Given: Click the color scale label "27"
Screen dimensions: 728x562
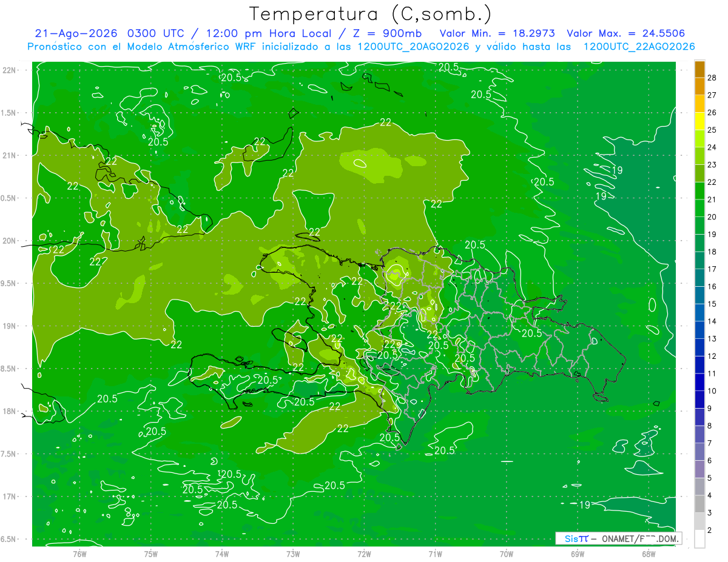Looking at the screenshot, I should click(x=712, y=95).
